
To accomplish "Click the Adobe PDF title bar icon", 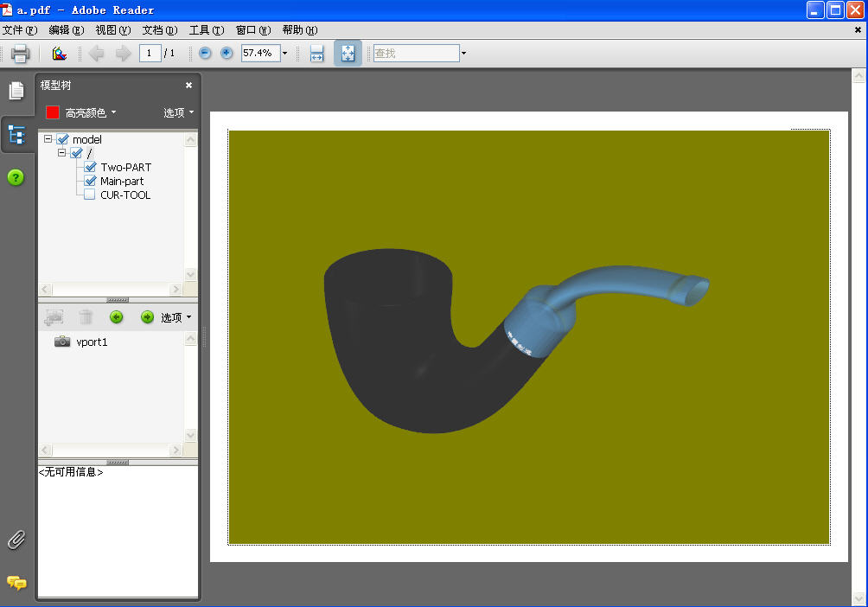I will pos(7,10).
